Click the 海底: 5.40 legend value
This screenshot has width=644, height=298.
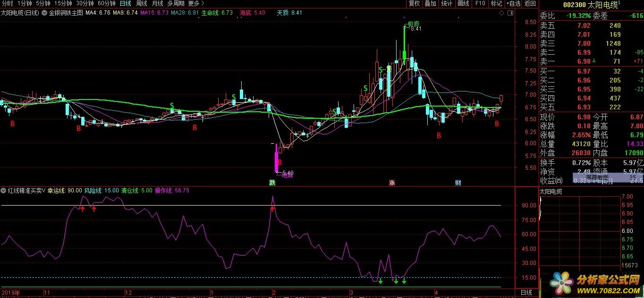coord(253,13)
